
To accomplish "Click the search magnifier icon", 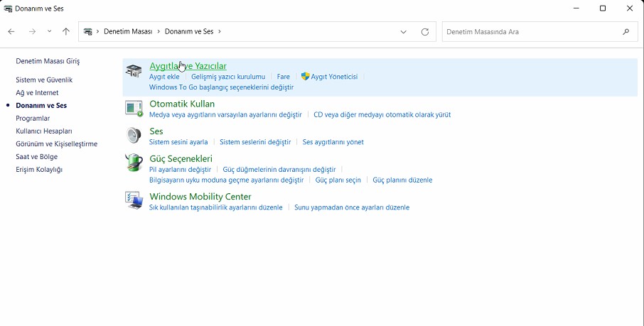I will [626, 32].
